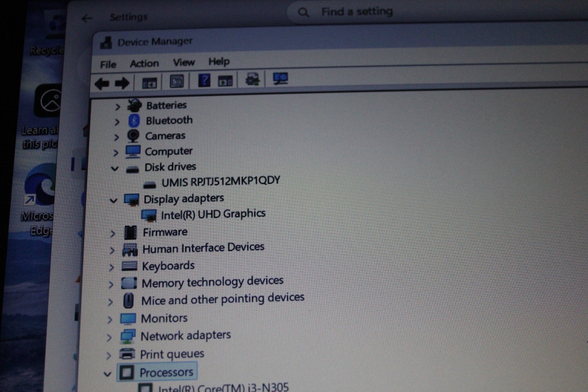The image size is (588, 392).
Task: Expand the Bluetooth category
Action: coord(117,122)
